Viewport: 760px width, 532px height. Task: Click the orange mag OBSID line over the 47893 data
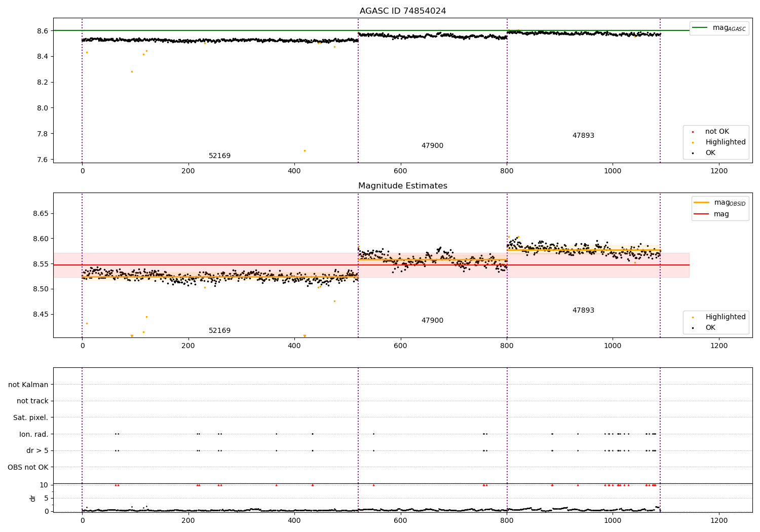(583, 250)
